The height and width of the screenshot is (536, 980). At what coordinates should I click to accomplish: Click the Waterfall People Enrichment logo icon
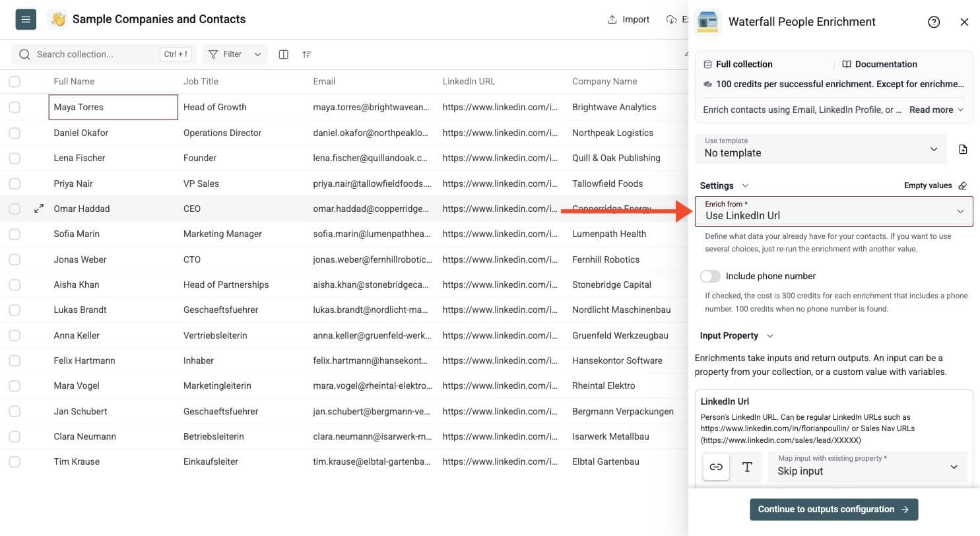coord(708,22)
